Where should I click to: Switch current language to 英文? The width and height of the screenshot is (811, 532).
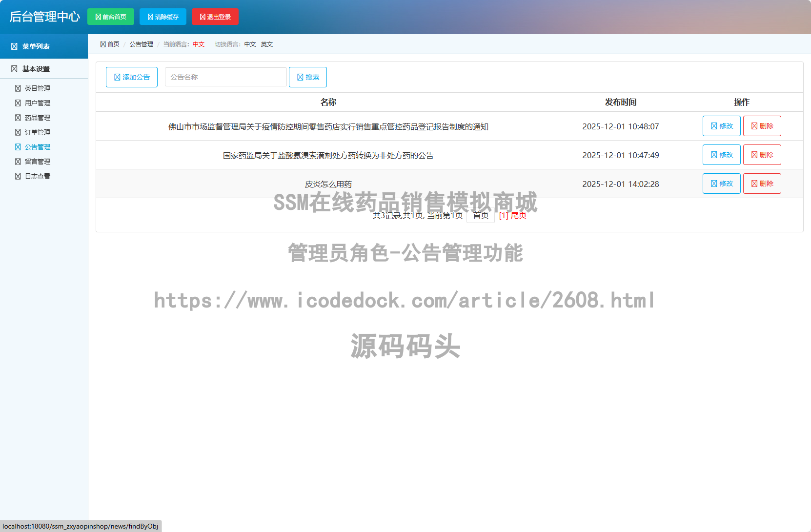266,44
